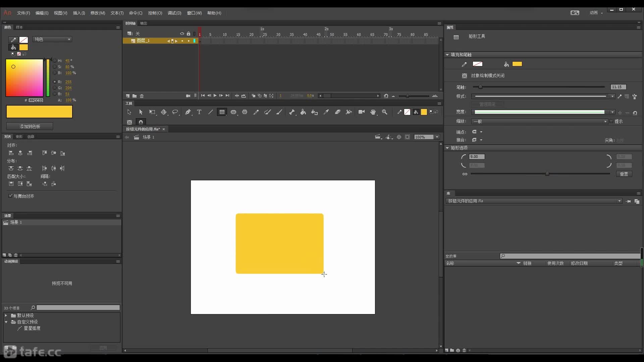
Task: Toggle the 与舞台对齐 checkbox
Action: point(10,196)
